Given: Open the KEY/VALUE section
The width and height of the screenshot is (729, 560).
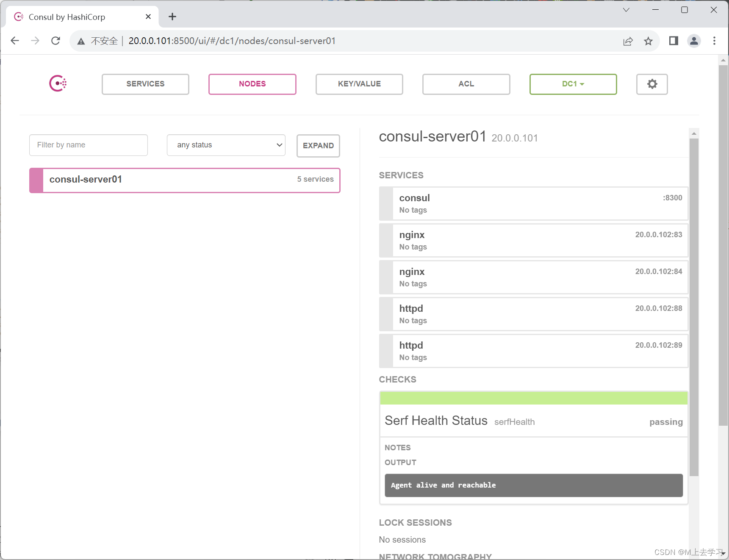Looking at the screenshot, I should [359, 84].
